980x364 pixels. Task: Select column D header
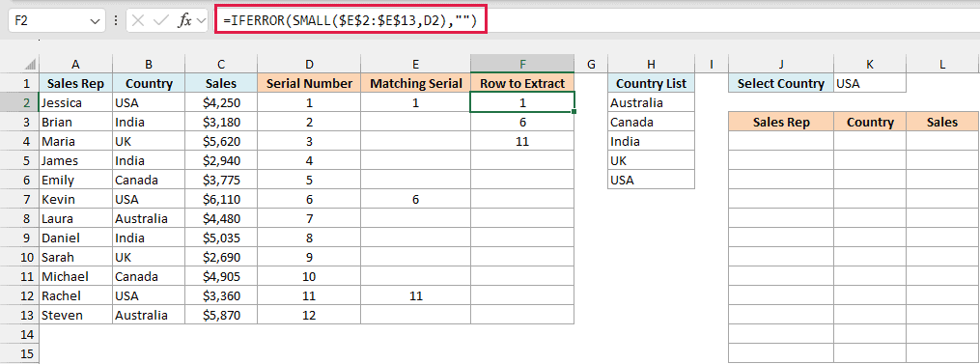[x=309, y=64]
